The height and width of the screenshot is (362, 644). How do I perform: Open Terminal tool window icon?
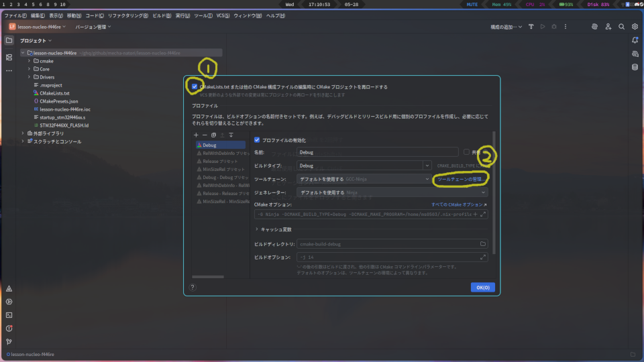(9, 315)
